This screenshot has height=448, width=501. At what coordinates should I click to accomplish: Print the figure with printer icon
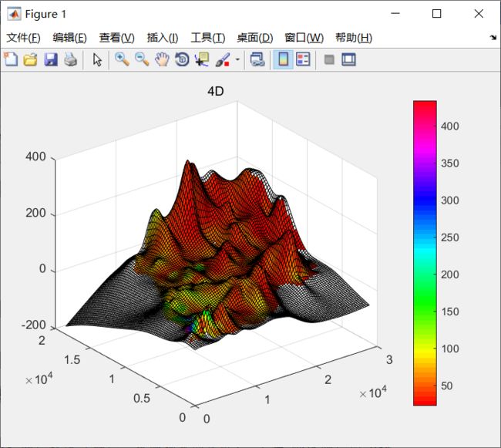click(70, 59)
